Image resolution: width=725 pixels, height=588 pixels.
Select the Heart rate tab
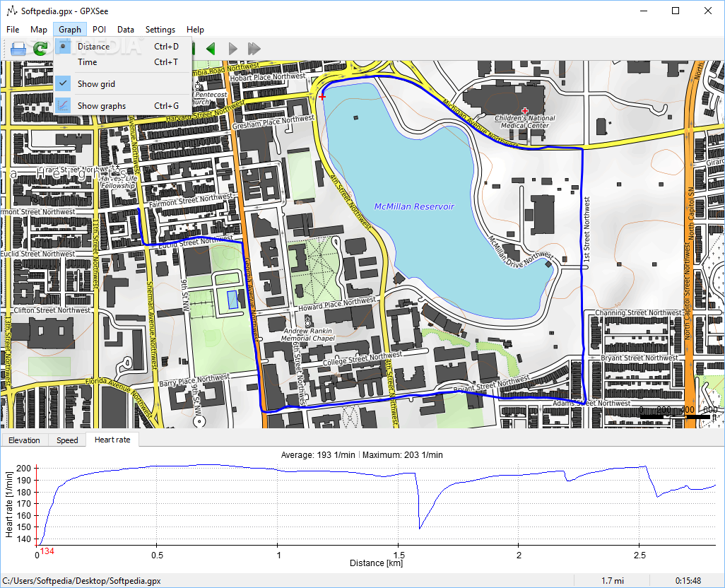[112, 440]
